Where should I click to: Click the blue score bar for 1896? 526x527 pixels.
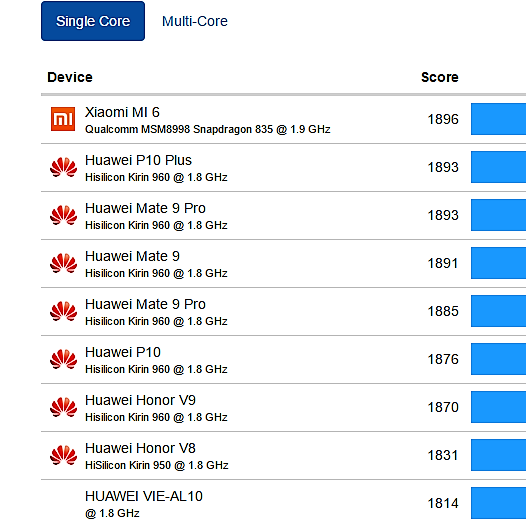tap(498, 119)
